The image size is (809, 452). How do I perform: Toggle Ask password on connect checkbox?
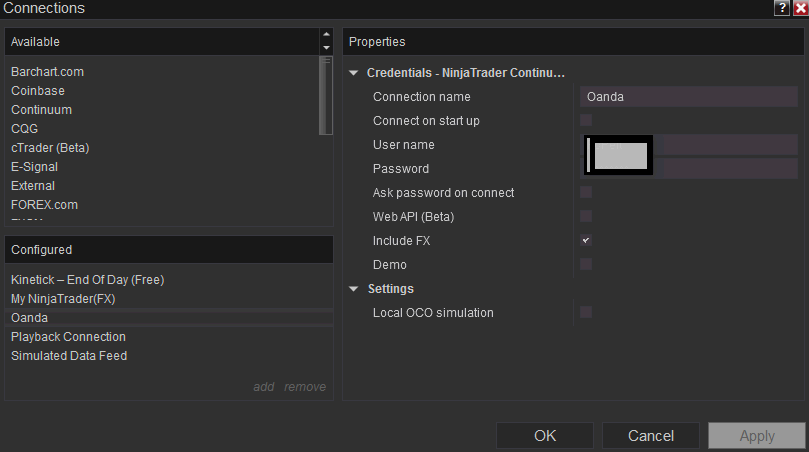(x=586, y=192)
